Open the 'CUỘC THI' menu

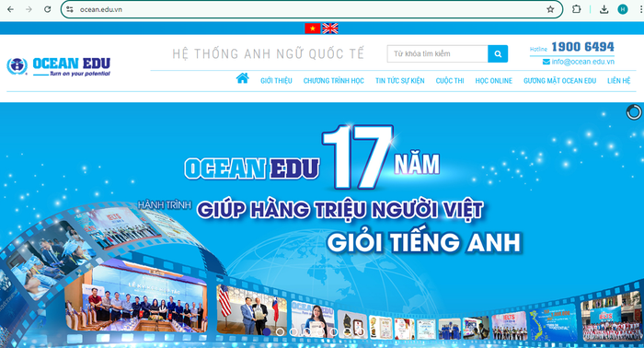tap(450, 80)
